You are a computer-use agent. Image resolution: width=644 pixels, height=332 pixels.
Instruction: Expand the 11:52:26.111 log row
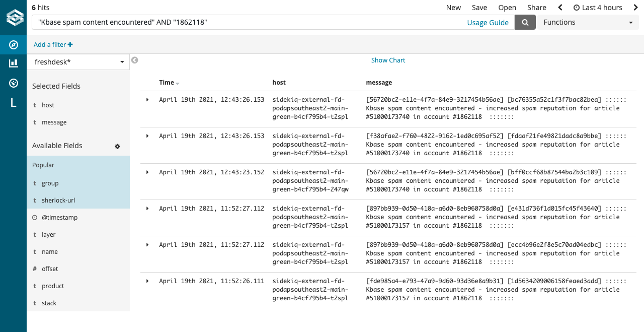[147, 281]
